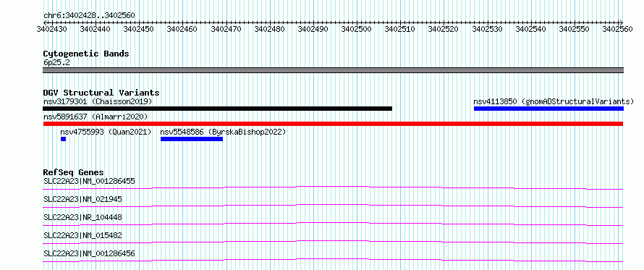Click ruler position 3402430
Image resolution: width=644 pixels, height=270 pixels.
point(53,29)
